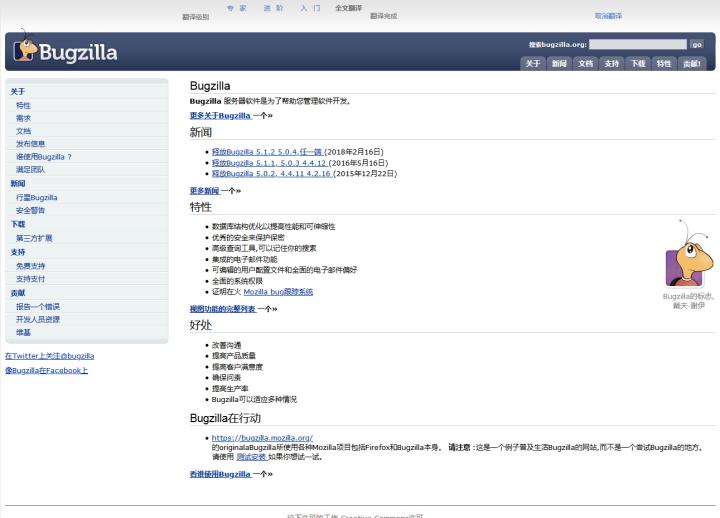This screenshot has height=518, width=720.
Task: Open the Mozilla bug跟踪系统 link
Action: point(278,292)
